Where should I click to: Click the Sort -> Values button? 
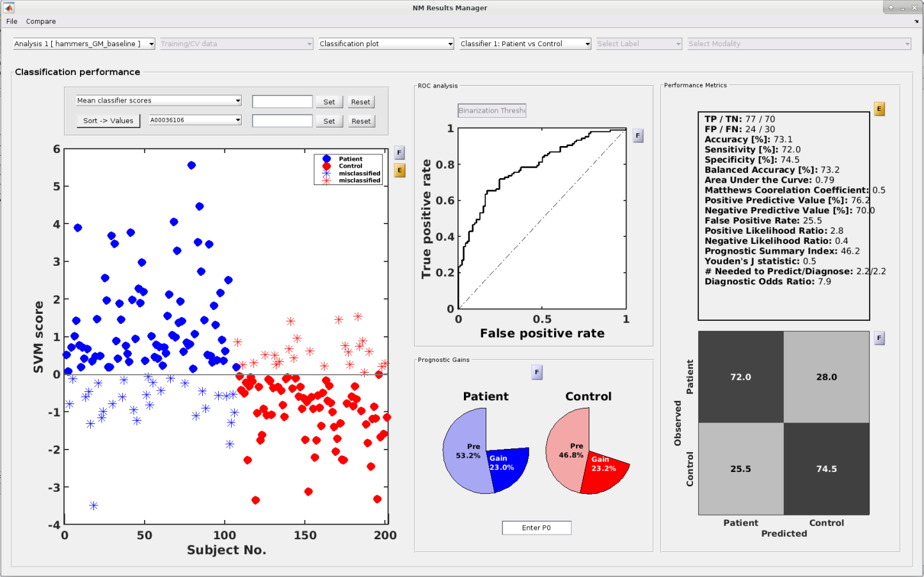[x=108, y=120]
